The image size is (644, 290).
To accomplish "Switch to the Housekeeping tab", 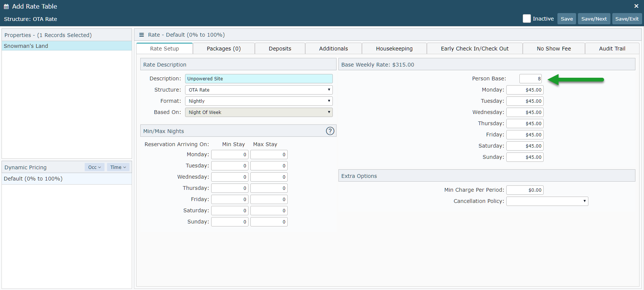I will tap(394, 49).
